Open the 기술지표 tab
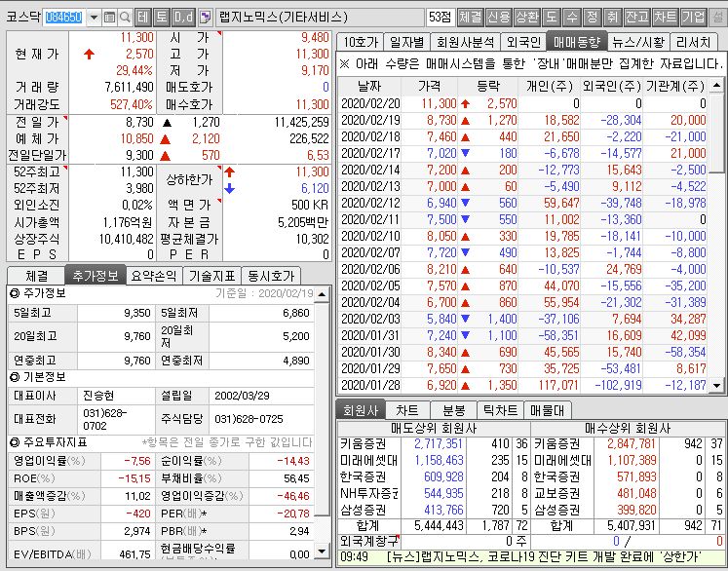This screenshot has width=728, height=571. click(212, 276)
